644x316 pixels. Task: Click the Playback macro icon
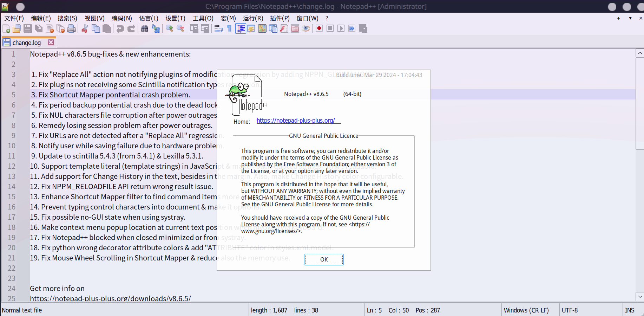[341, 28]
